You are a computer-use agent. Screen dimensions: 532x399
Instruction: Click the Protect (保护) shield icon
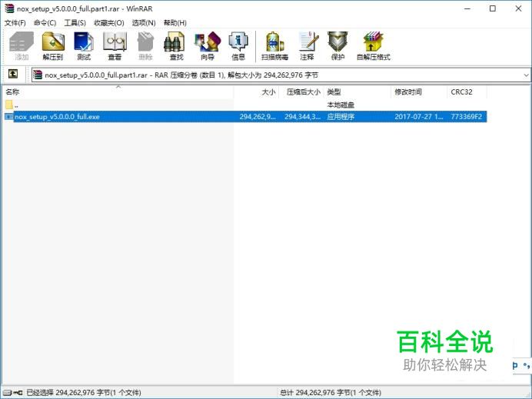(337, 46)
